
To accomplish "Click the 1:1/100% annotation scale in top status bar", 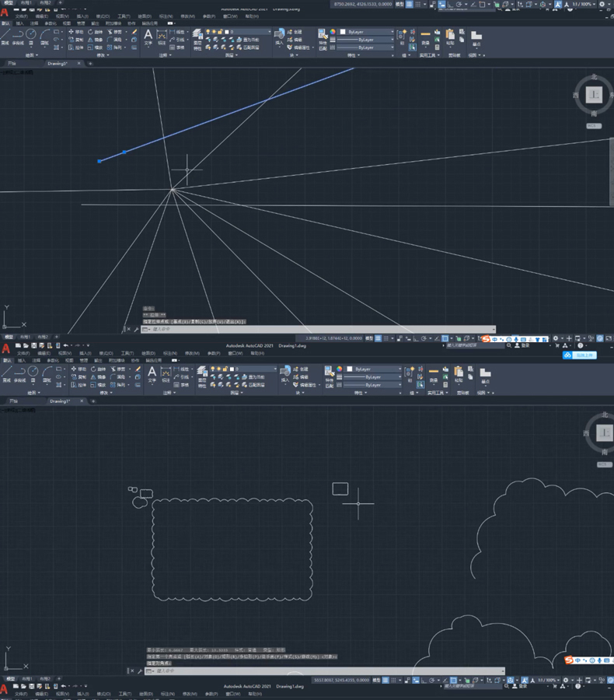I will 584,4.
